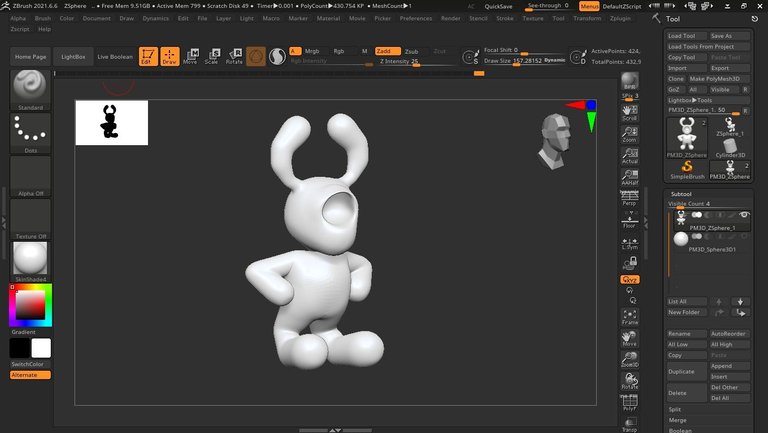Select the Move transform tool
This screenshot has width=768, height=433.
[x=191, y=56]
